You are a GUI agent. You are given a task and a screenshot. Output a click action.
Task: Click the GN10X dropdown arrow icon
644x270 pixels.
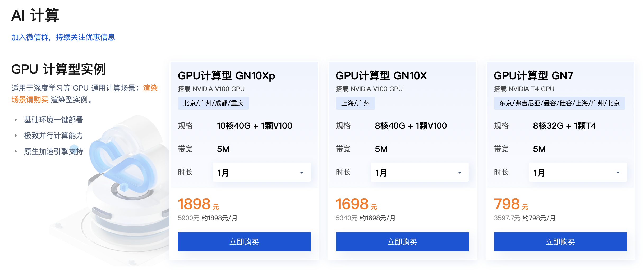coord(459,173)
